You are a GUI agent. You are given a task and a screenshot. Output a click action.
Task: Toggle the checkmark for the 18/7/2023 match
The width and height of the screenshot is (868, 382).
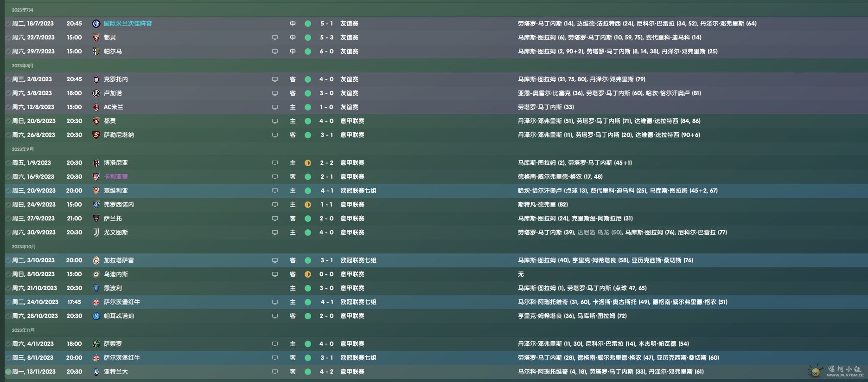pyautogui.click(x=8, y=24)
